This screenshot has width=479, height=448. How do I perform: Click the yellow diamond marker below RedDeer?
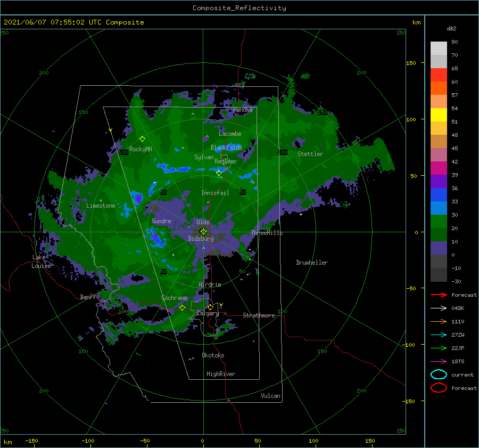pos(219,173)
